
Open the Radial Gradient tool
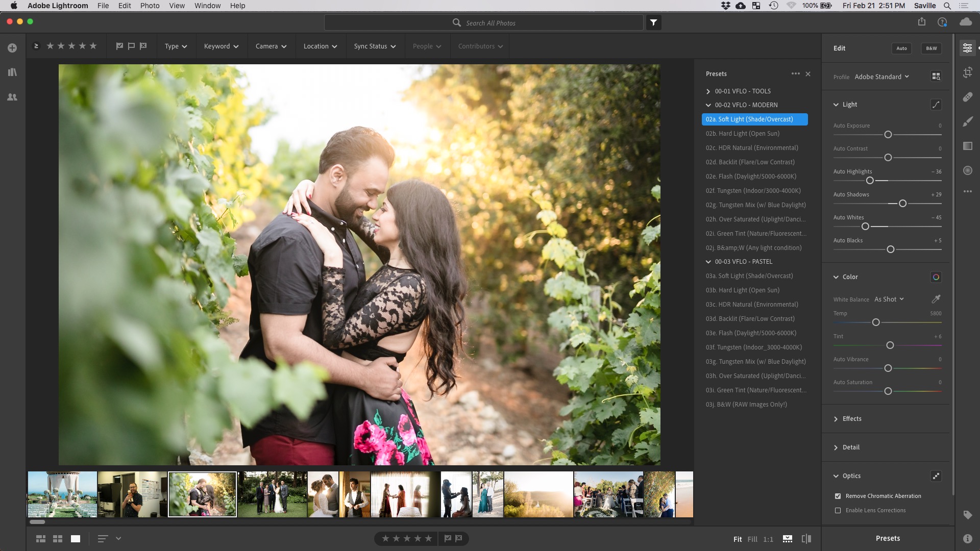[968, 170]
